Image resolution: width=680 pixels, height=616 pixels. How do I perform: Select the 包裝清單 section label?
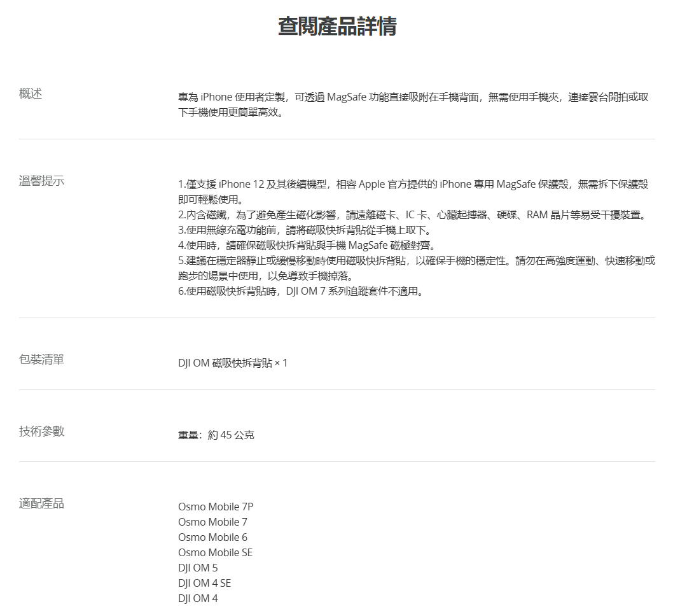coord(41,359)
